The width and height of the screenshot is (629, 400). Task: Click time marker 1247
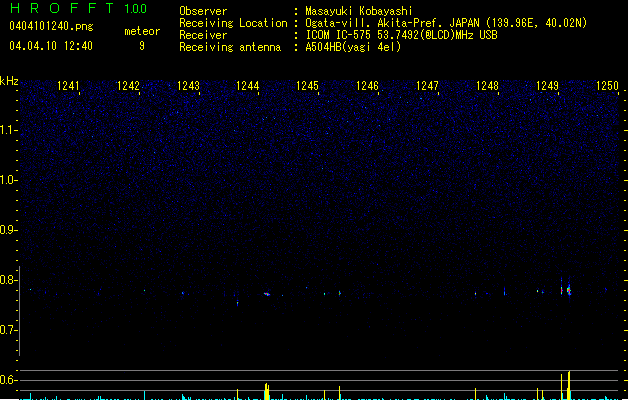427,86
